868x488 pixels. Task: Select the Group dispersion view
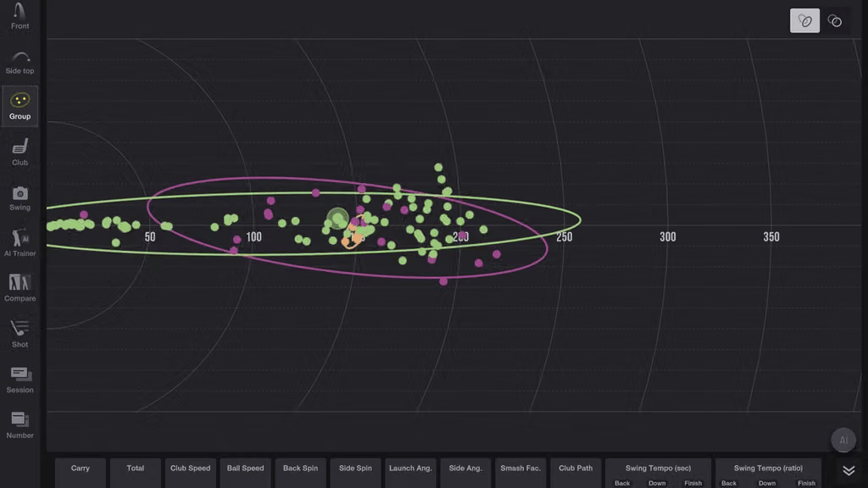pos(20,106)
